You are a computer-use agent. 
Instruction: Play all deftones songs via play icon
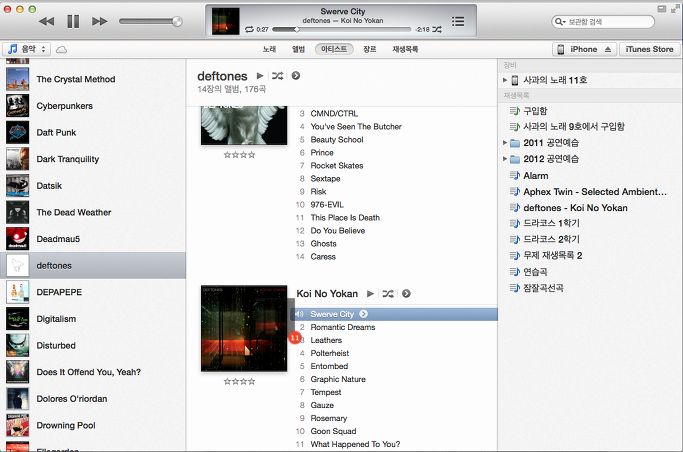[260, 76]
